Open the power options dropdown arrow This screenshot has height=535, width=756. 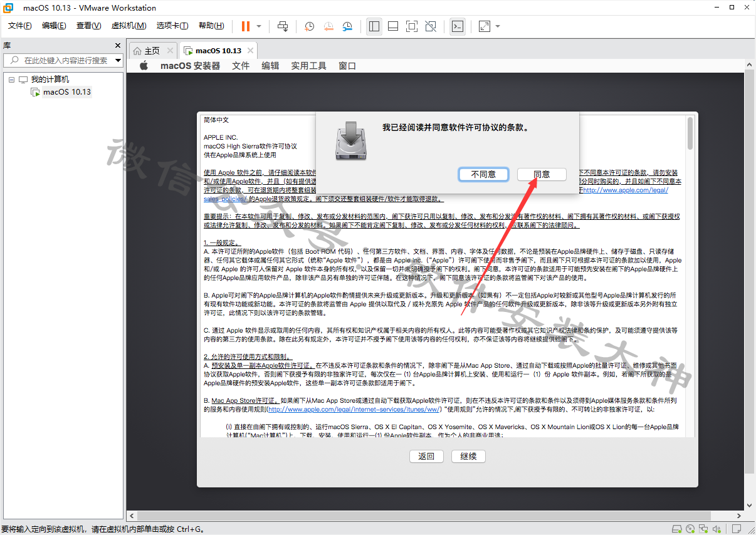(x=259, y=26)
